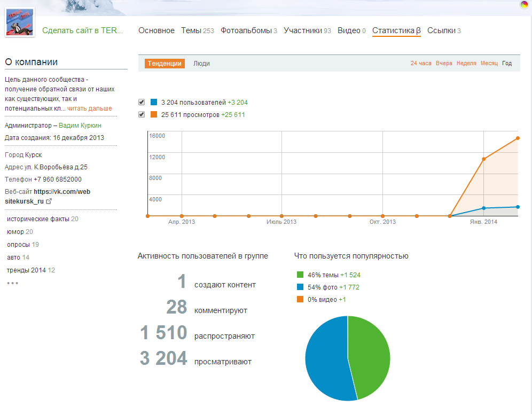The image size is (532, 414).
Task: Show statistics for Вчера
Action: point(444,63)
